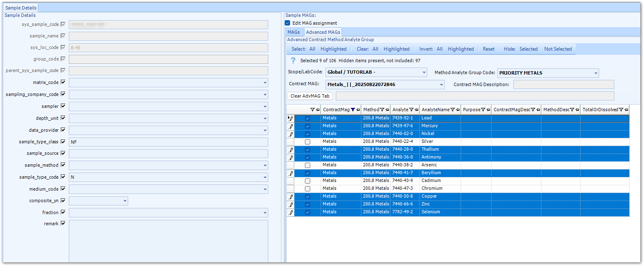Image resolution: width=644 pixels, height=266 pixels.
Task: Click the pencil edit icon on the Lead row
Action: click(x=291, y=118)
